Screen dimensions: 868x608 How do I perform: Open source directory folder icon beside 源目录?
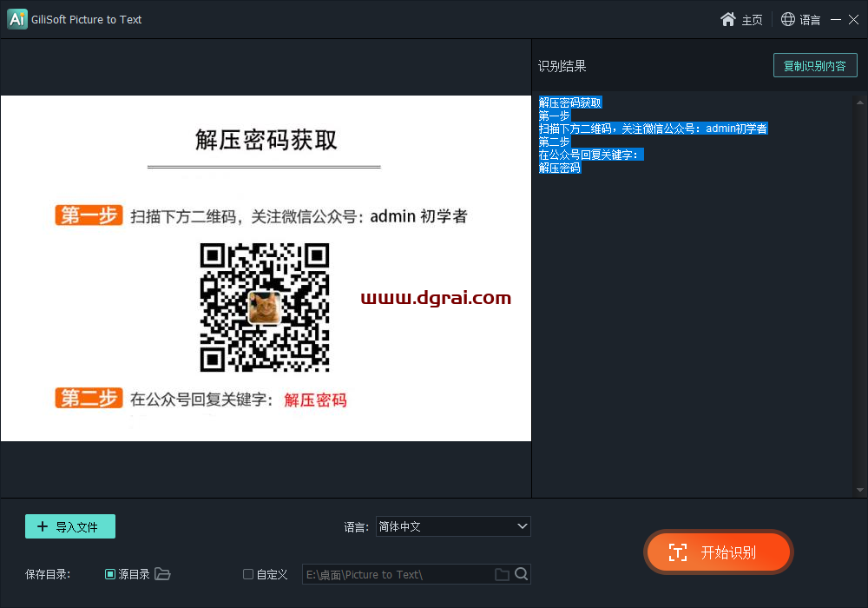[162, 574]
